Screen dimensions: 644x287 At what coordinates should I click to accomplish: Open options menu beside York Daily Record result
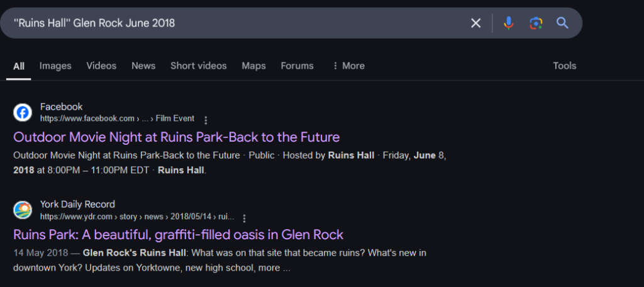[x=245, y=218]
